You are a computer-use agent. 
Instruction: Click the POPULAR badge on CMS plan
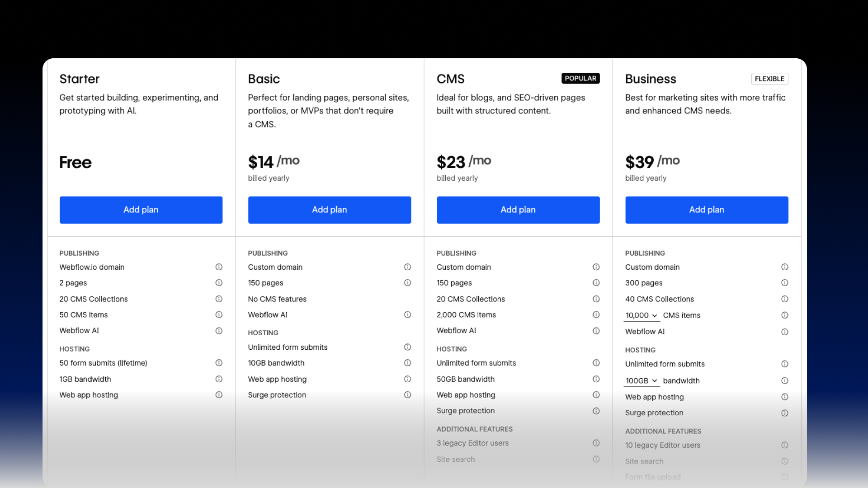(x=580, y=78)
